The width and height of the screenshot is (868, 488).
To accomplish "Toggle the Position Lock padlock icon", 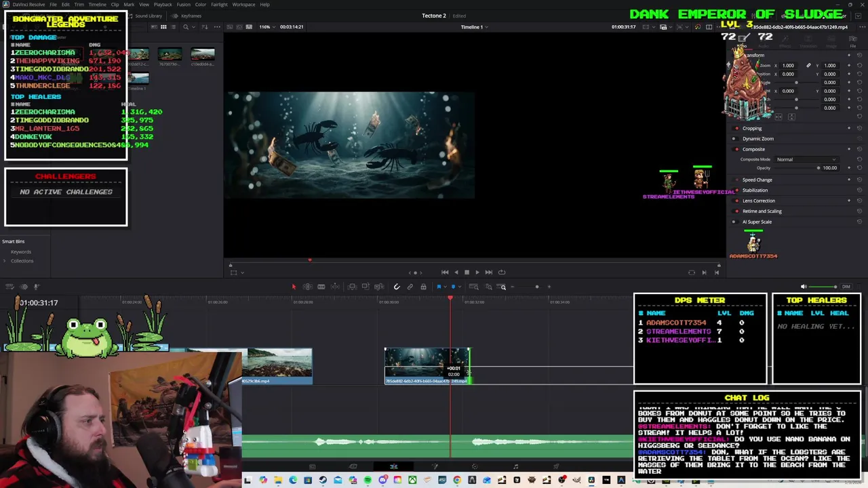I will pyautogui.click(x=423, y=287).
